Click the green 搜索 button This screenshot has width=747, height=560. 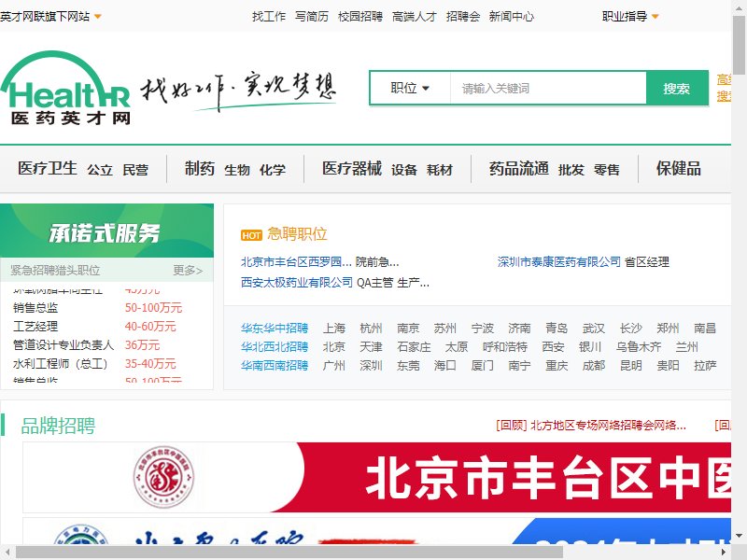click(676, 88)
